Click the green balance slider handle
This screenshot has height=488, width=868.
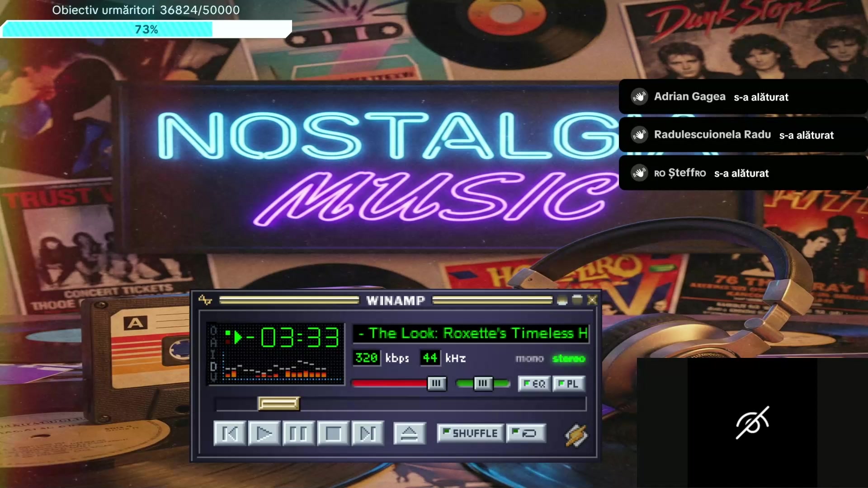point(483,384)
